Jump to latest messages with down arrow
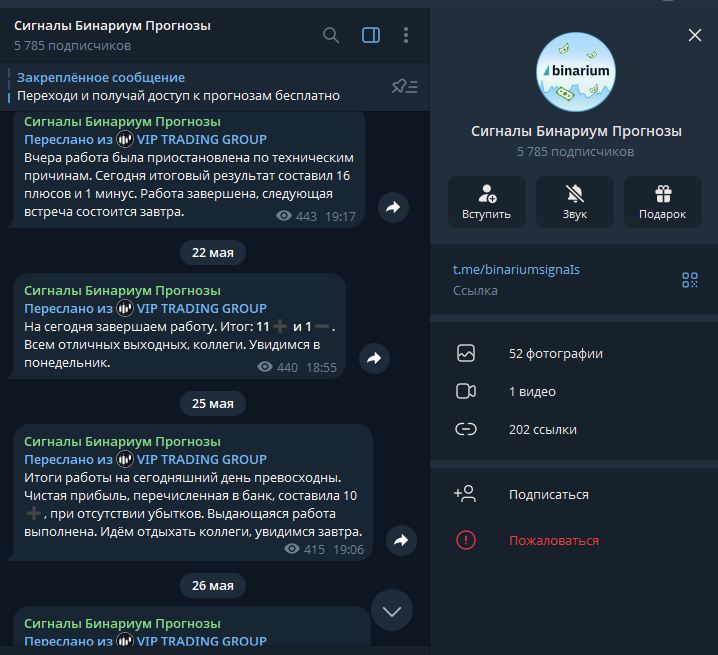Image resolution: width=718 pixels, height=655 pixels. (x=392, y=611)
